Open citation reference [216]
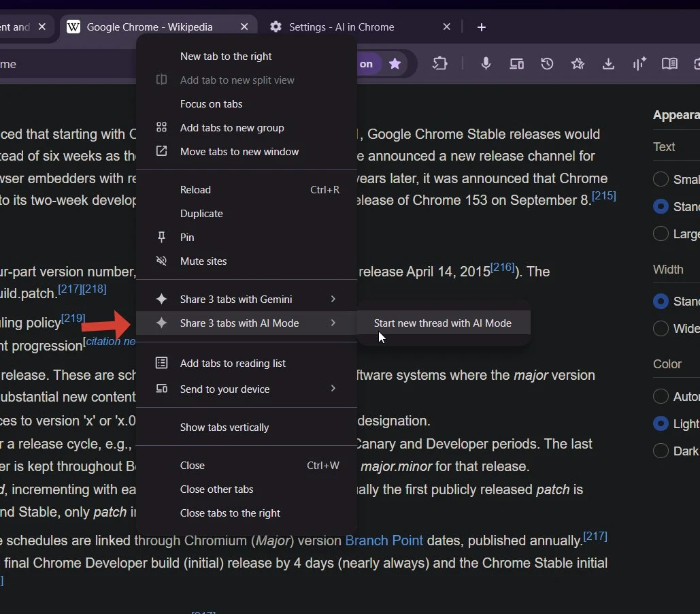Viewport: 700px width, 614px height. pos(503,268)
